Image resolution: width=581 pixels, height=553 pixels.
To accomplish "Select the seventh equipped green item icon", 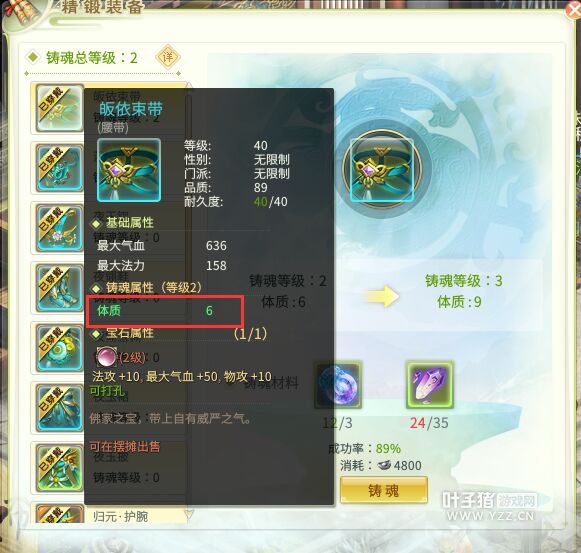I will pyautogui.click(x=59, y=468).
